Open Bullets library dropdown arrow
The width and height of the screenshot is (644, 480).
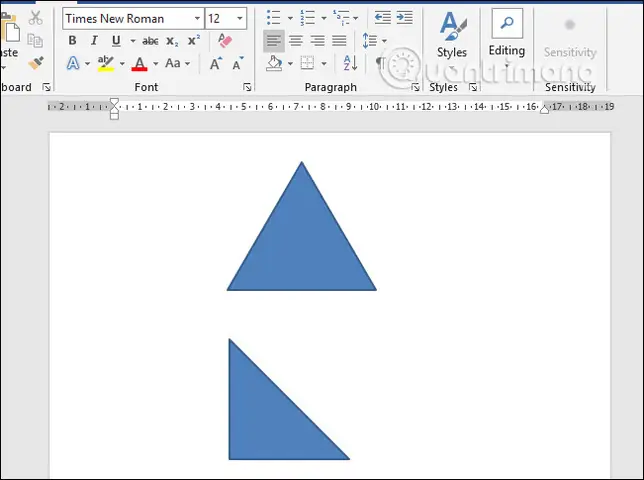point(290,18)
